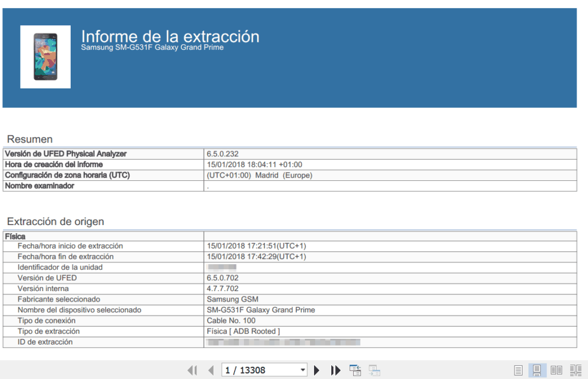Click 'Nombre del dispositivo seleccionado' label
Screen dimensions: 588x379
click(79, 310)
